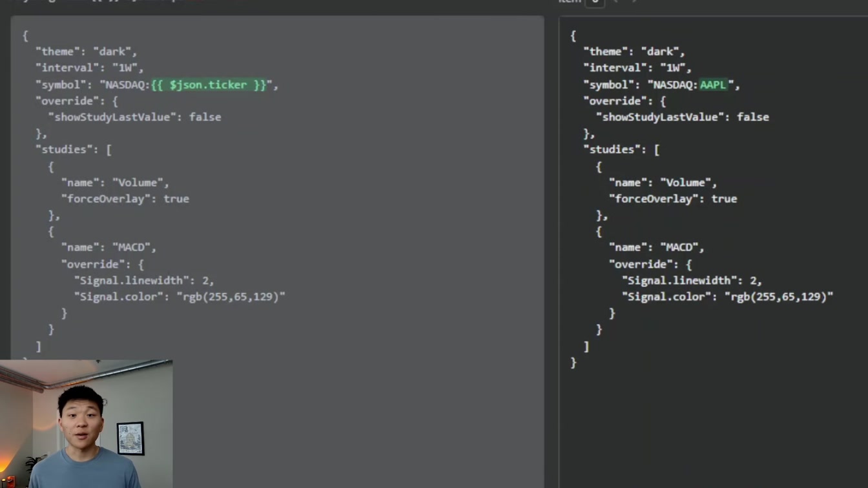Click "name": "MACD" in the left editor

coord(108,247)
